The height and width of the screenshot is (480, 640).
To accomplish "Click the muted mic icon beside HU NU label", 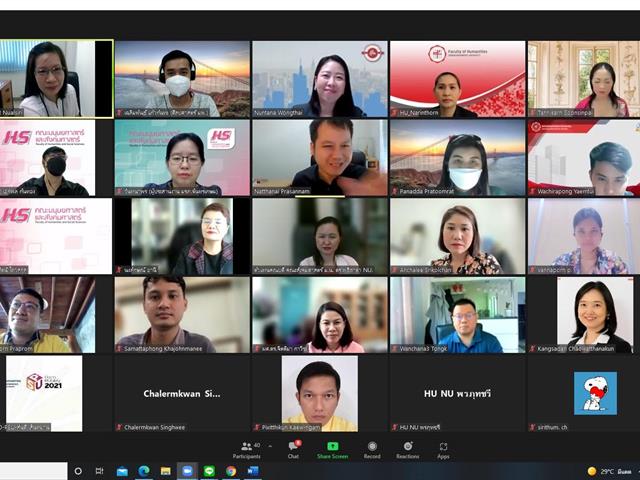I will tap(394, 427).
